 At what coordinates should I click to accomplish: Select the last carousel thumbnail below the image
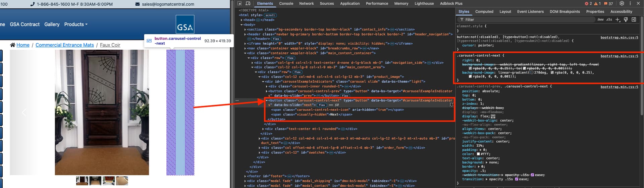122,181
